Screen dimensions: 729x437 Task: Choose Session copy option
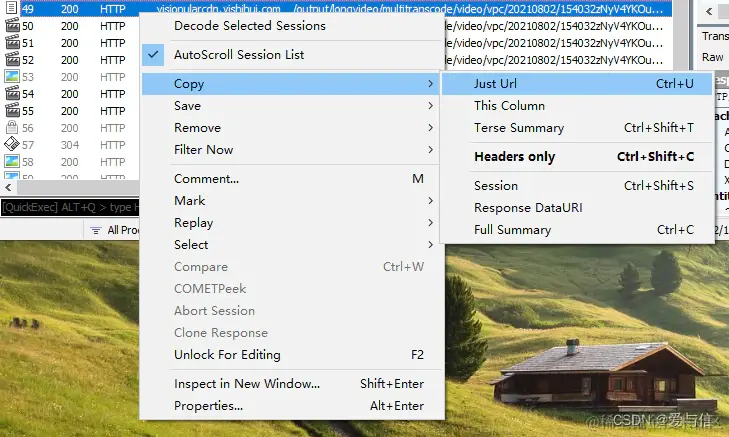577,186
